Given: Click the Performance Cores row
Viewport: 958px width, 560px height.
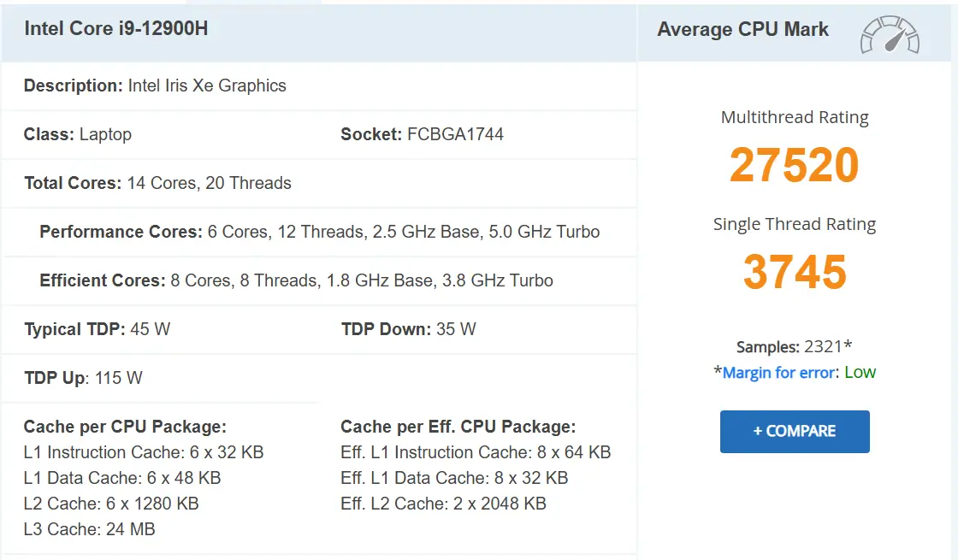Looking at the screenshot, I should (x=319, y=232).
